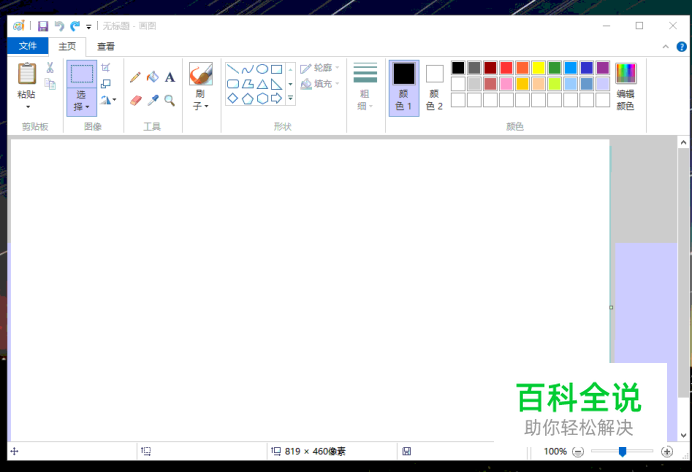Open the 轮廓 outline dropdown
692x472 pixels.
click(320, 68)
